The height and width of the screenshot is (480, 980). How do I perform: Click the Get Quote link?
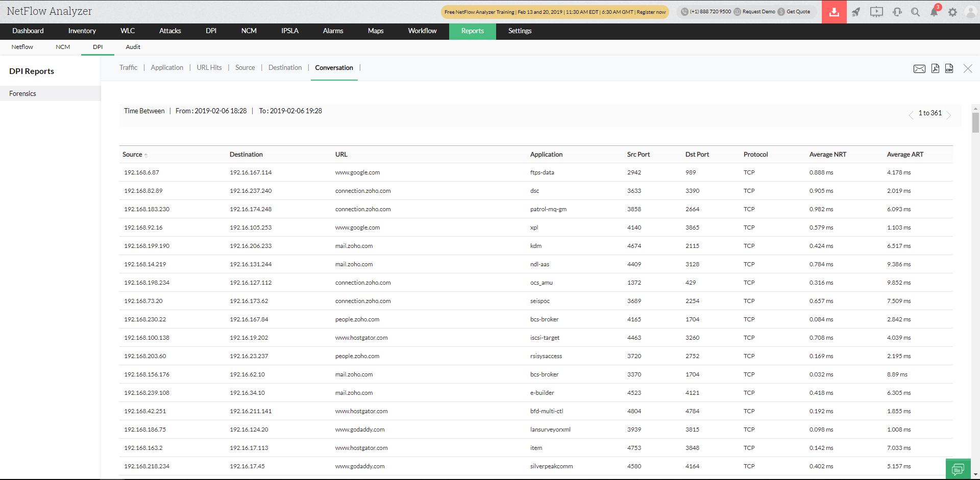pyautogui.click(x=798, y=12)
